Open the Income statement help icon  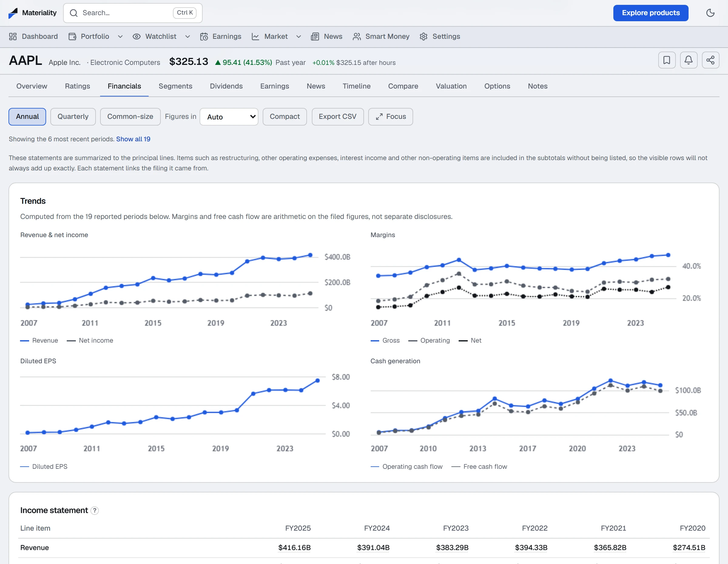pyautogui.click(x=95, y=510)
